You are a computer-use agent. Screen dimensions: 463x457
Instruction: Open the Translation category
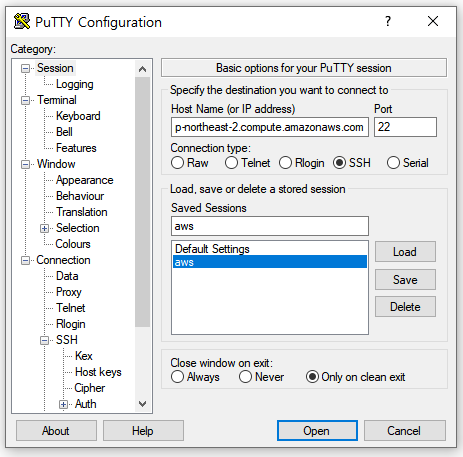82,212
